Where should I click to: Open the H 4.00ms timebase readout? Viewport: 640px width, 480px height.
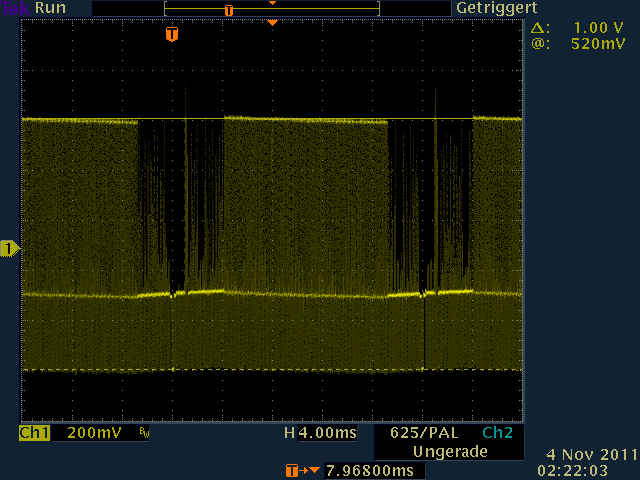click(x=320, y=434)
